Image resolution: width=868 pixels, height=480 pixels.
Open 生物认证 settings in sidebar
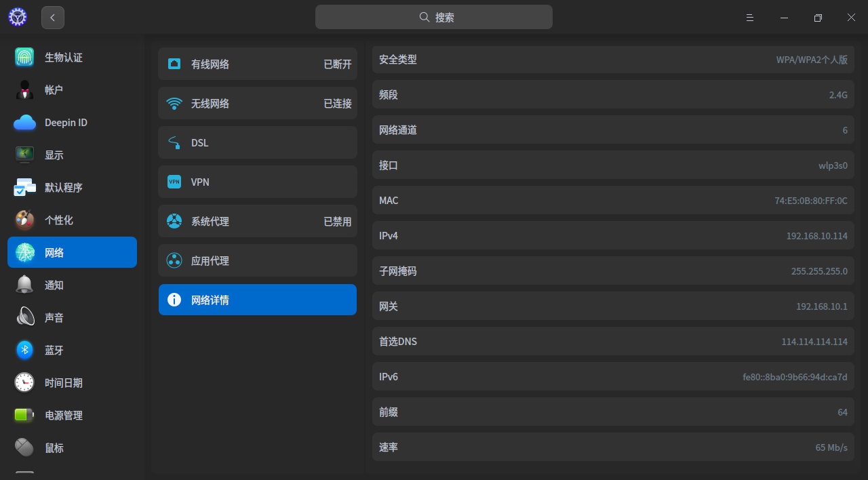(x=64, y=58)
